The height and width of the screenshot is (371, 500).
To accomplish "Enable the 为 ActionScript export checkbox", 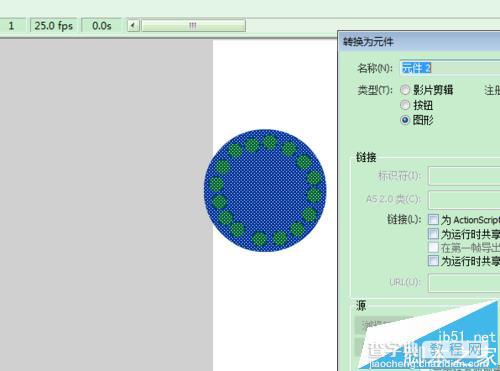I will (433, 219).
